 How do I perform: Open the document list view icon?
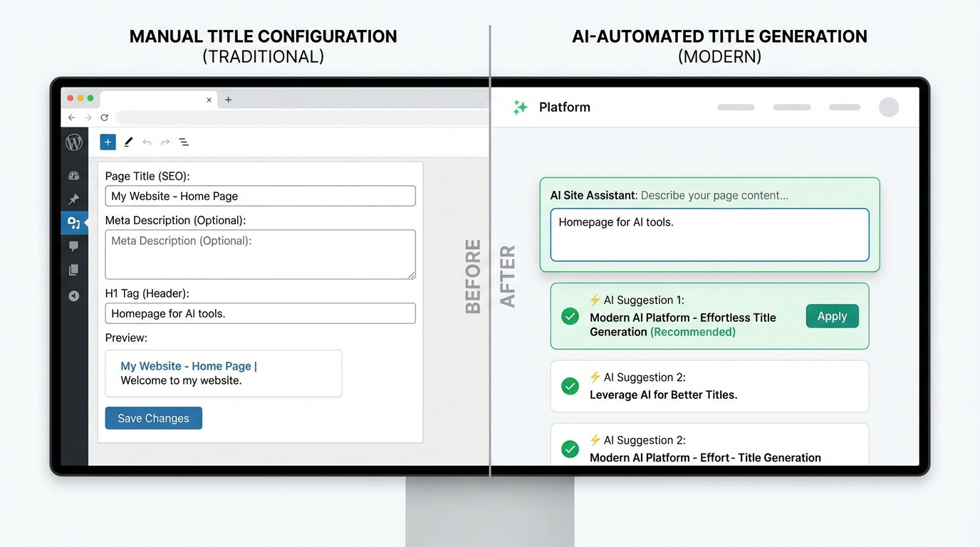click(184, 142)
